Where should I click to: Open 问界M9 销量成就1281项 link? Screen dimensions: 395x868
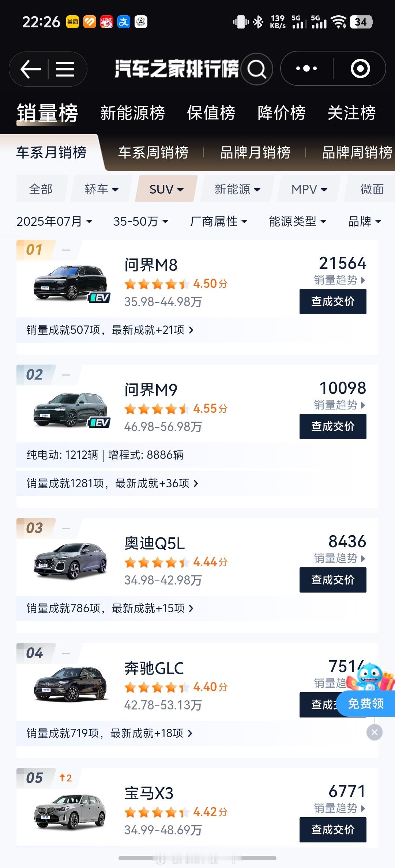click(x=112, y=483)
